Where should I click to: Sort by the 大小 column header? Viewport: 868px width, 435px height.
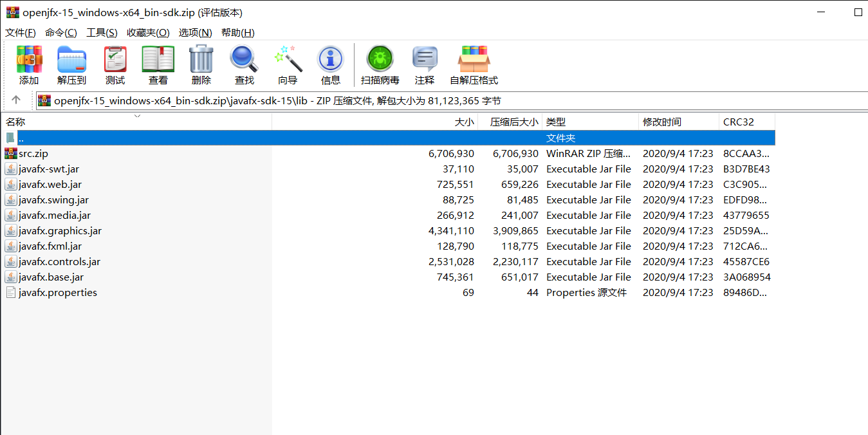coord(376,122)
